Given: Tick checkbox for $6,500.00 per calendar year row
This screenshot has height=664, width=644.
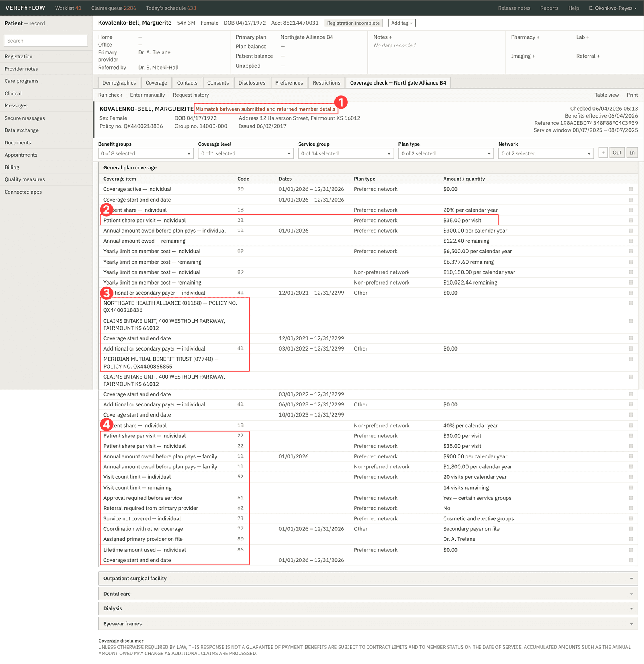Looking at the screenshot, I should [631, 252].
